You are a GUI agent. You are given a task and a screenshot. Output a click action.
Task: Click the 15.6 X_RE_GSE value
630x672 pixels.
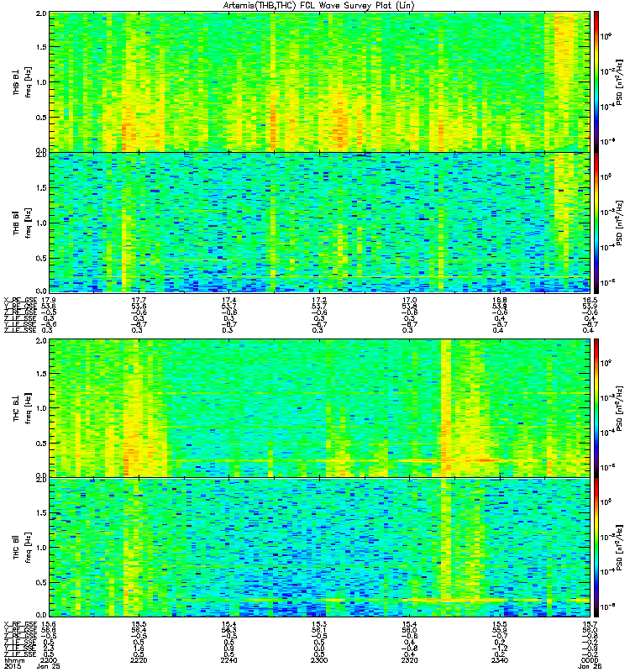pos(49,624)
